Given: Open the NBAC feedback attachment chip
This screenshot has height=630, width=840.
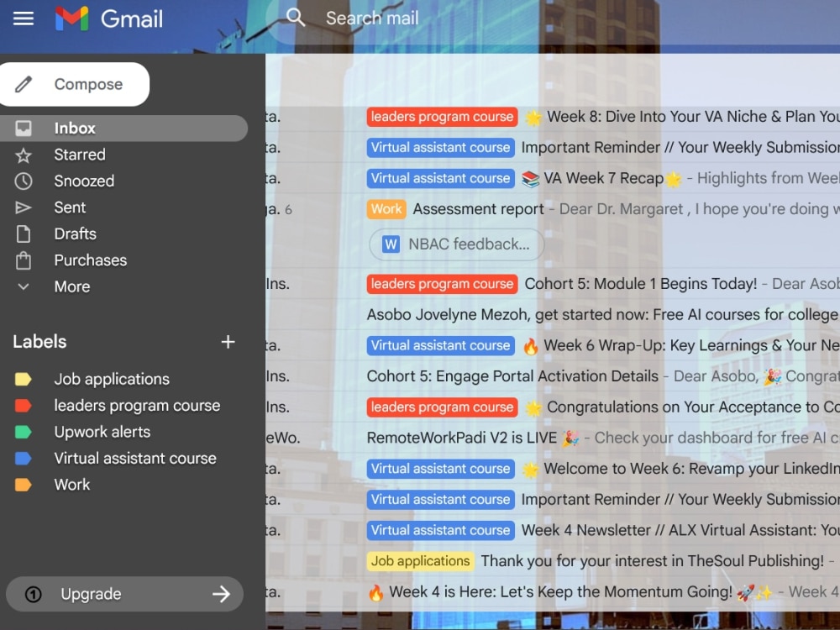Looking at the screenshot, I should pyautogui.click(x=457, y=244).
